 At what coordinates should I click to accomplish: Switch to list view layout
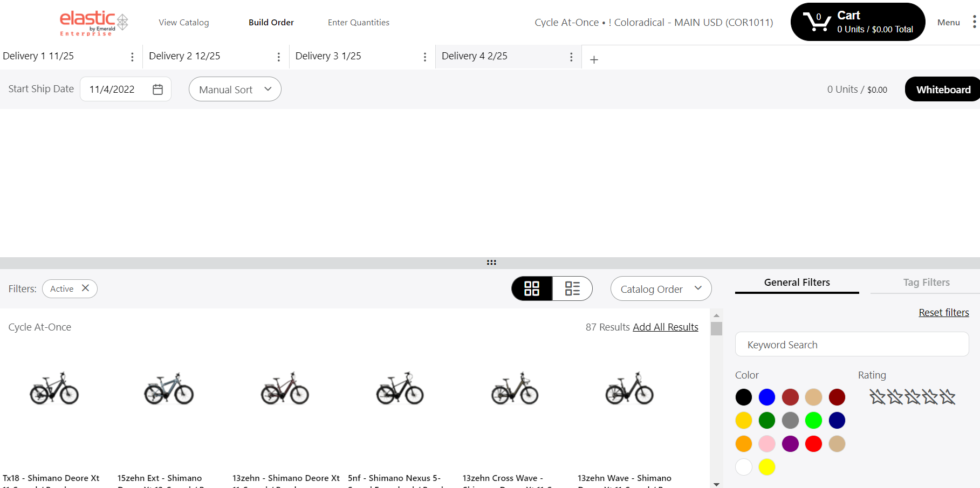point(572,288)
